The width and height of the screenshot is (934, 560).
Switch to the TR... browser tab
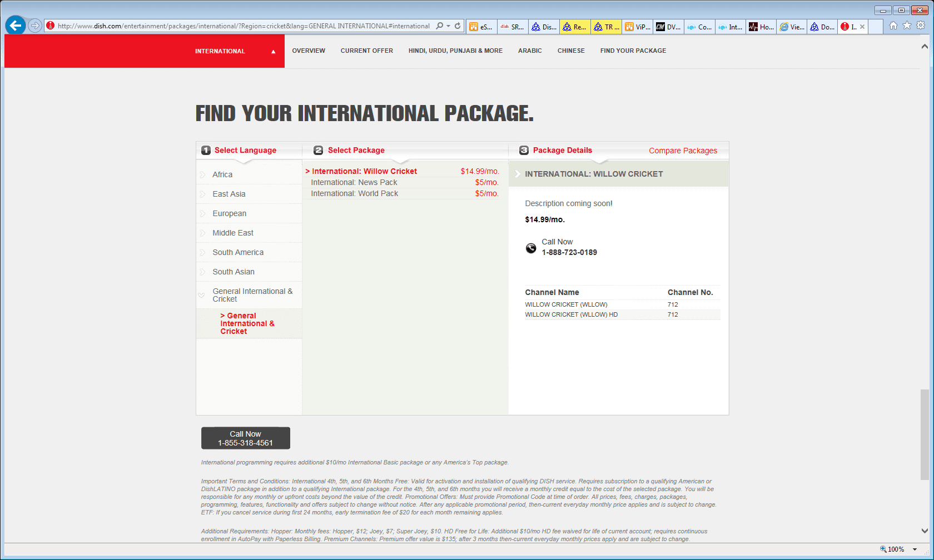606,27
